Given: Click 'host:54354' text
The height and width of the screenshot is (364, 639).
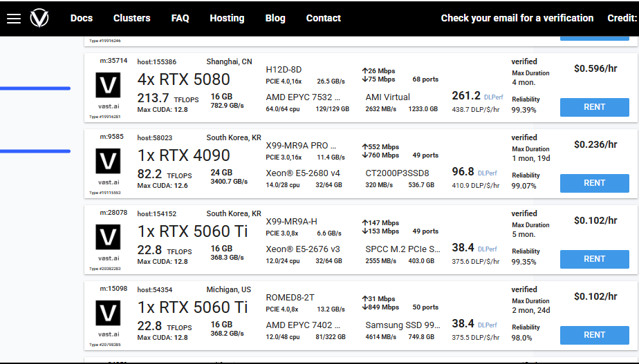Looking at the screenshot, I should click(155, 290).
